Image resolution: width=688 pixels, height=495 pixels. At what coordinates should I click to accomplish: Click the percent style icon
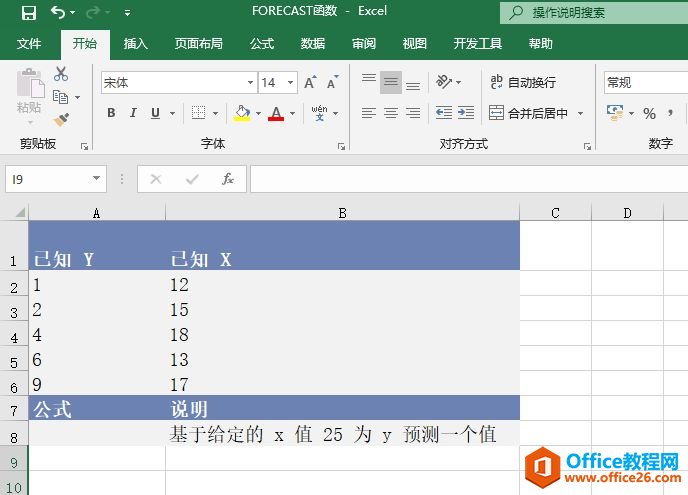[x=649, y=114]
